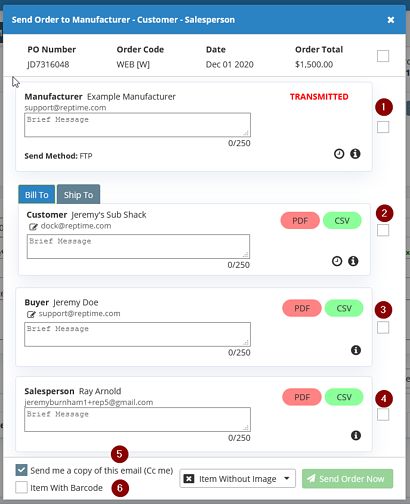Click the Customer section info icon
Viewport: 410px width, 504px height.
tap(353, 261)
